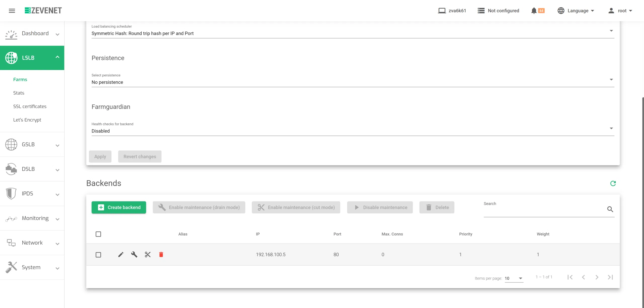This screenshot has width=644, height=308.
Task: Go to last page of backends
Action: (610, 277)
